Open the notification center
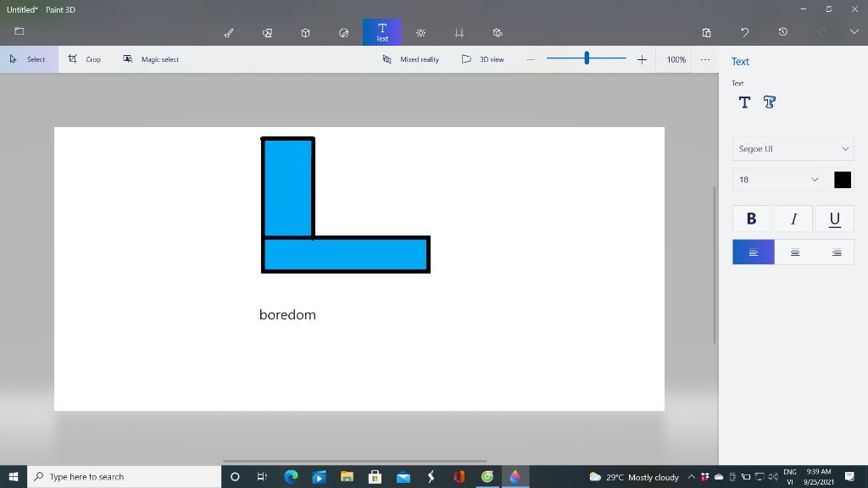The height and width of the screenshot is (488, 868). pos(849,476)
